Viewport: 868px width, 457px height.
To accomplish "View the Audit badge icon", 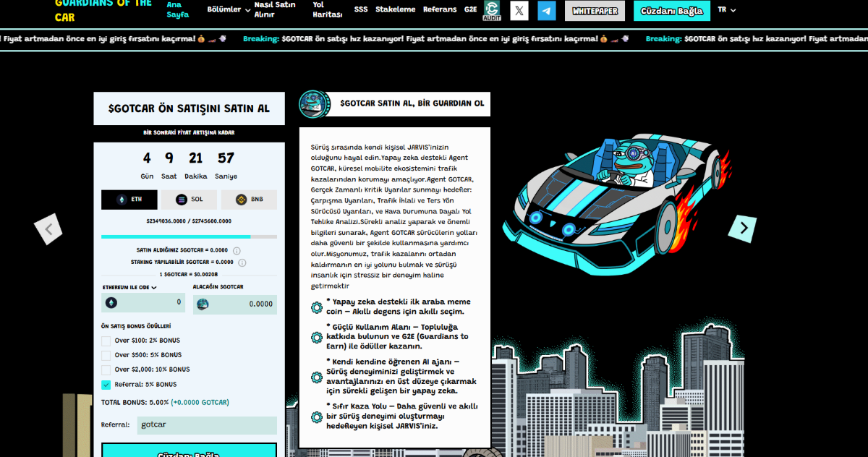I will coord(491,10).
